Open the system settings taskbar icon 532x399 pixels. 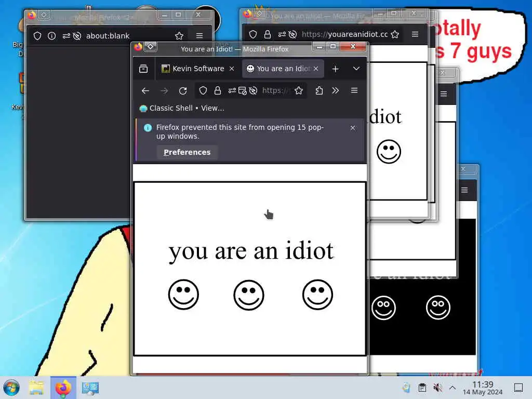90,388
